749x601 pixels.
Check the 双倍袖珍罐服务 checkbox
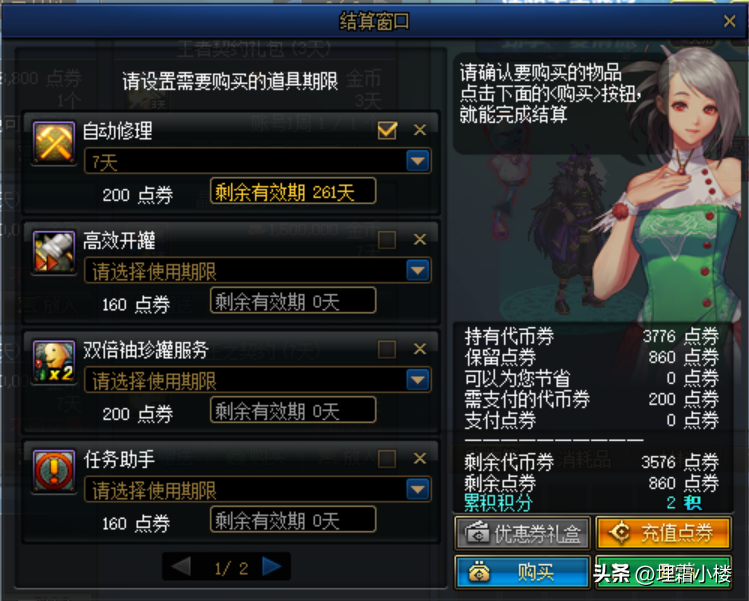(387, 349)
